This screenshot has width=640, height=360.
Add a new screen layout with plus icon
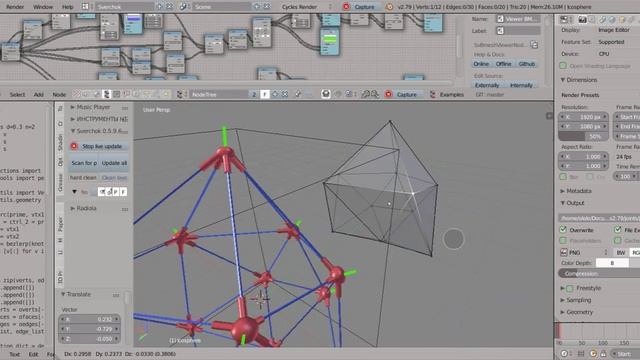(x=159, y=7)
